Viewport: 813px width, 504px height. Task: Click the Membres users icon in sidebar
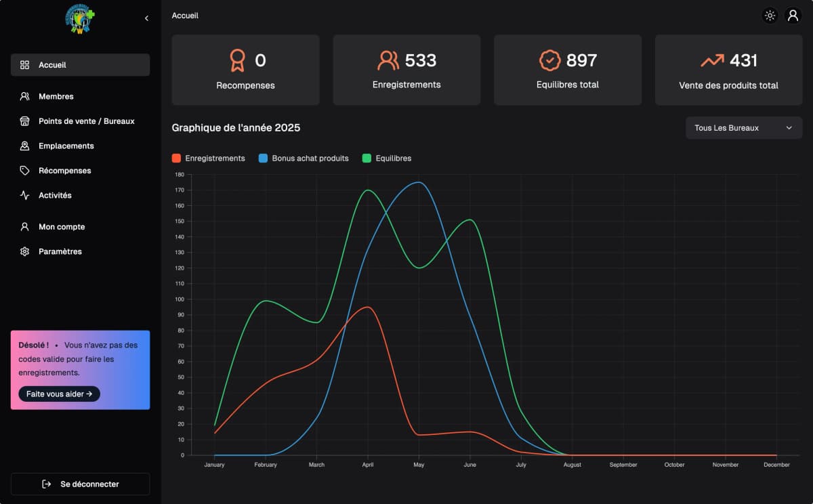pyautogui.click(x=25, y=96)
